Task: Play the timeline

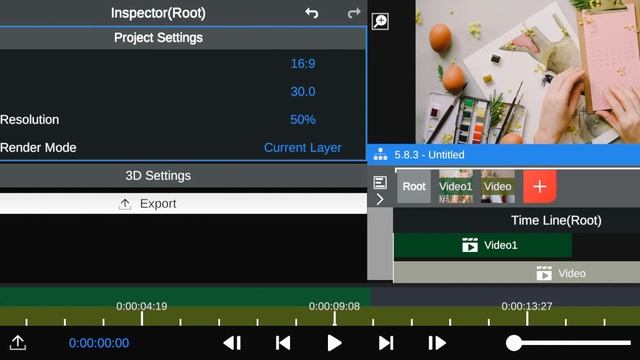Action: point(334,343)
